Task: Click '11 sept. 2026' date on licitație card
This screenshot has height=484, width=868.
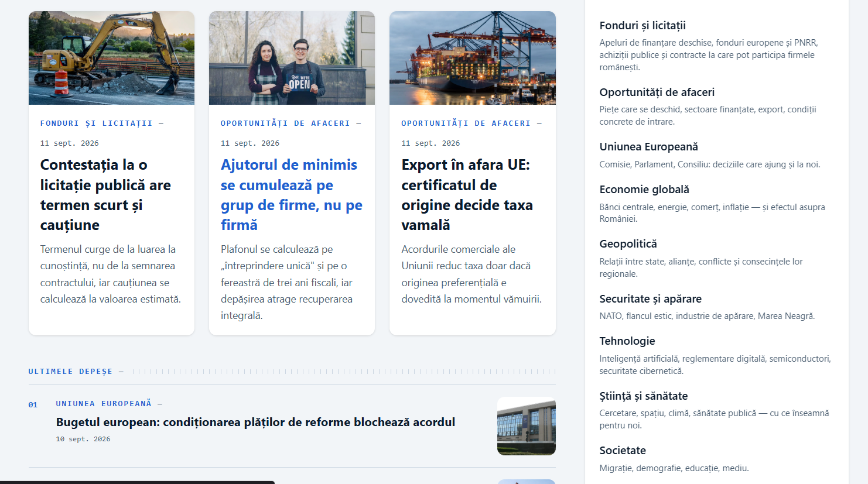Action: [x=69, y=143]
